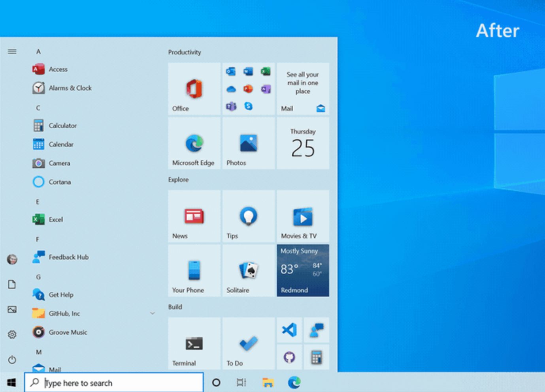Open the Office tile
This screenshot has height=392, width=545.
(x=194, y=89)
